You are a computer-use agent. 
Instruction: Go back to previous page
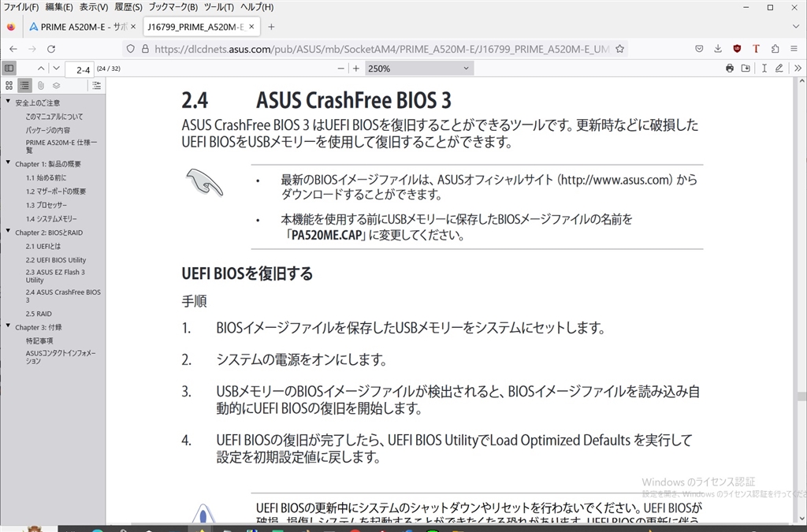point(13,49)
